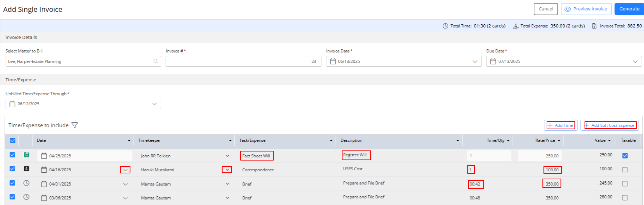Click the Add Soft Cost Expense button
Image resolution: width=644 pixels, height=205 pixels.
click(610, 125)
